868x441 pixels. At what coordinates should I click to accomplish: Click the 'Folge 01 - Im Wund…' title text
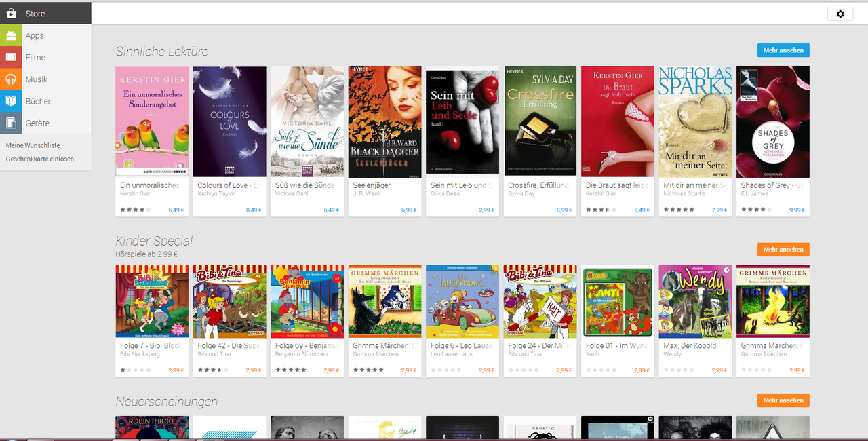(x=617, y=345)
